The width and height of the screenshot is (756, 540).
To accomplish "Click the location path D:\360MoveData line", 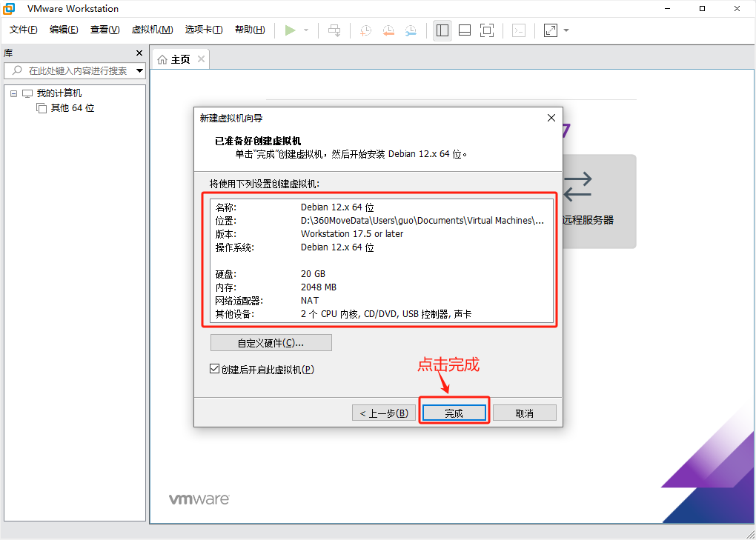I will (422, 221).
